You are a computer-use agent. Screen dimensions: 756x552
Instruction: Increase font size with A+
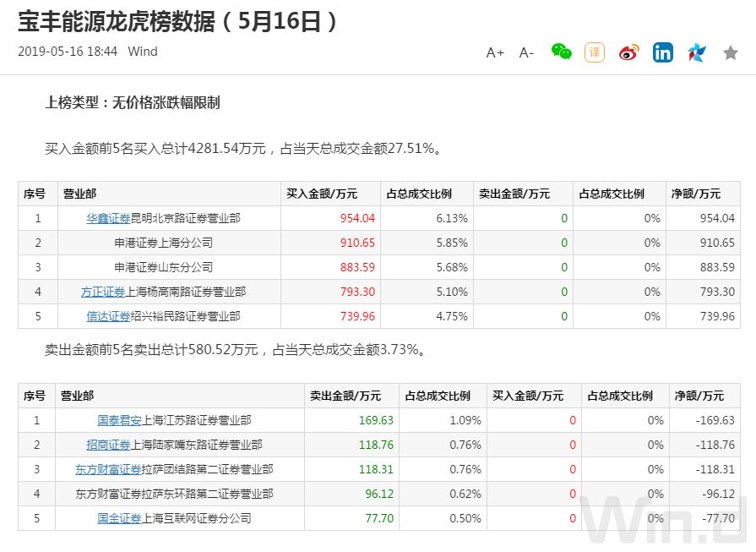(x=495, y=52)
